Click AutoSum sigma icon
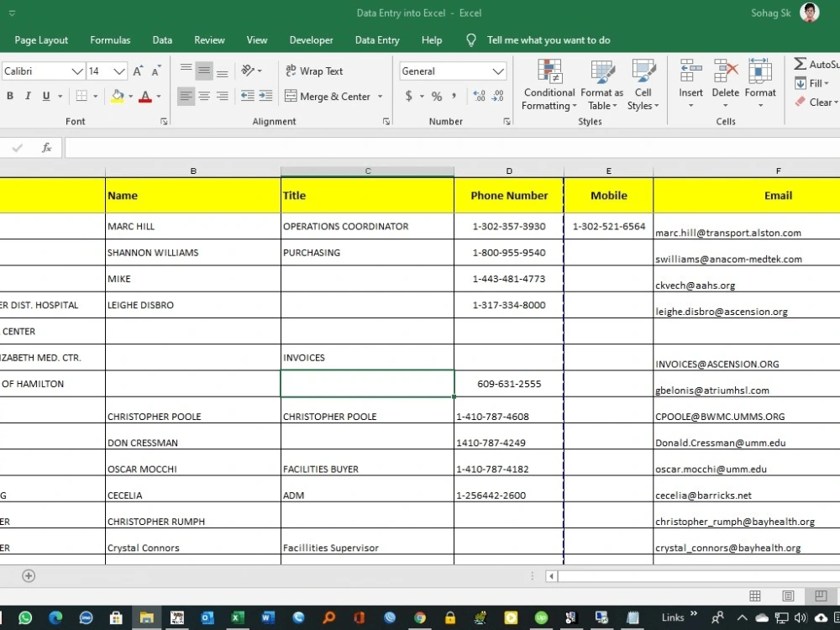 pos(800,64)
